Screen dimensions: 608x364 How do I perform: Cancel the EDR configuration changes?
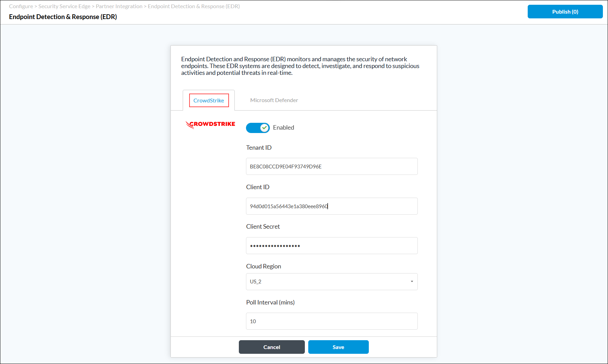[x=272, y=347]
